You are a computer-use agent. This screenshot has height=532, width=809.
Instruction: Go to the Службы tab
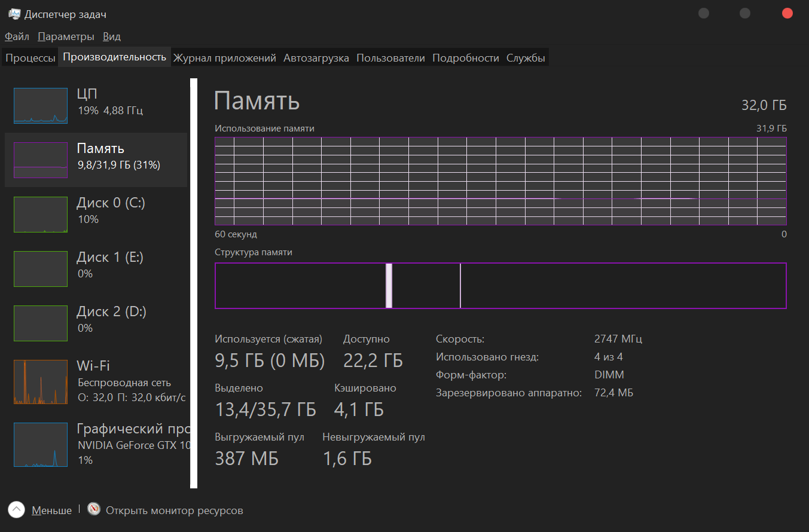coord(526,58)
